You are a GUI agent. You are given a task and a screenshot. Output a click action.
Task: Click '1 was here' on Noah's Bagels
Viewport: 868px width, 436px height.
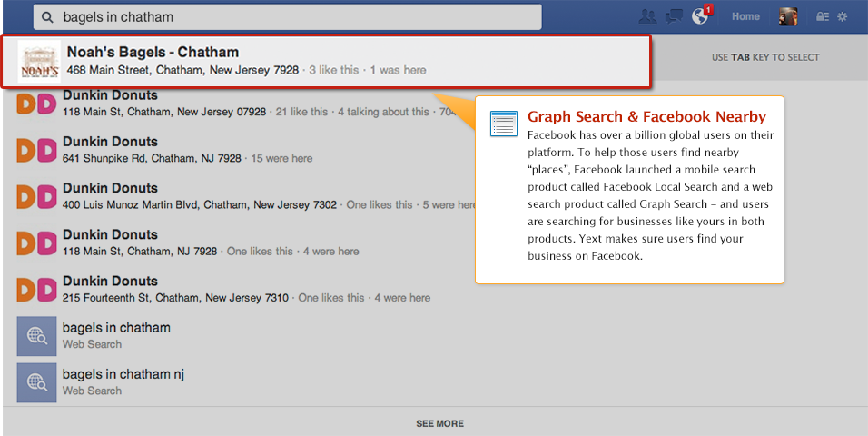point(398,70)
